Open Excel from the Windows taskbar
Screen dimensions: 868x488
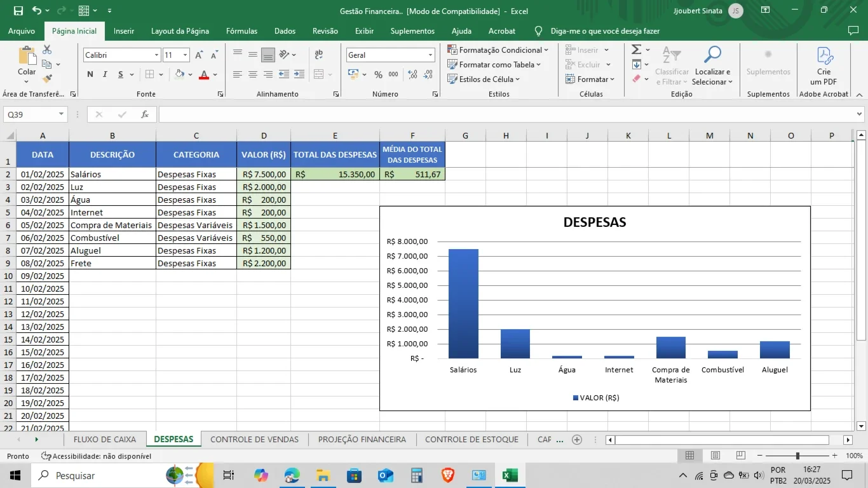click(510, 475)
